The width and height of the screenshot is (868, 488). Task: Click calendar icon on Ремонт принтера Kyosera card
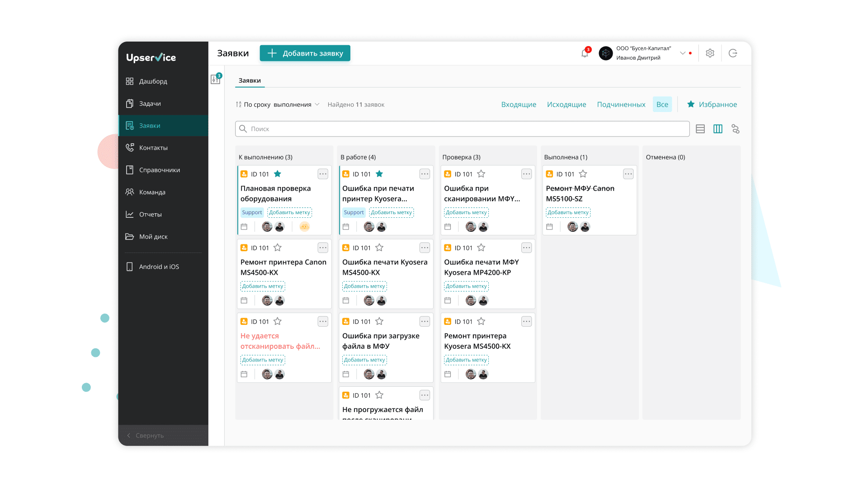tap(448, 374)
